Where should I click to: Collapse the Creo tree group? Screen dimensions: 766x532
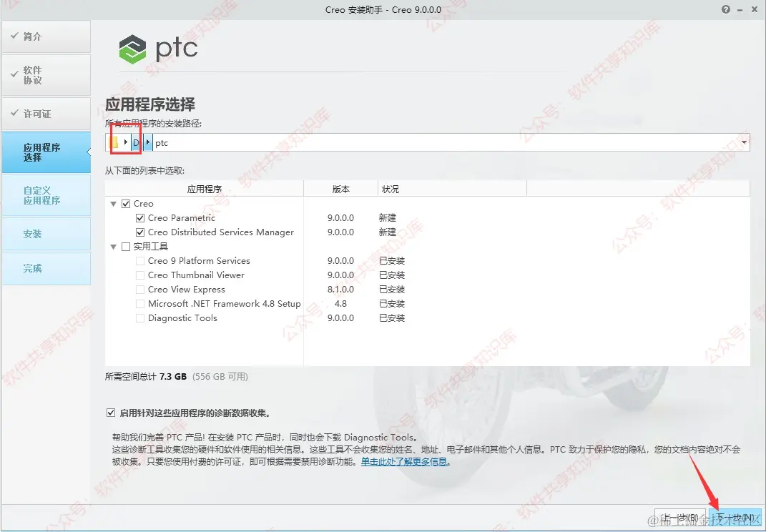[x=113, y=204]
